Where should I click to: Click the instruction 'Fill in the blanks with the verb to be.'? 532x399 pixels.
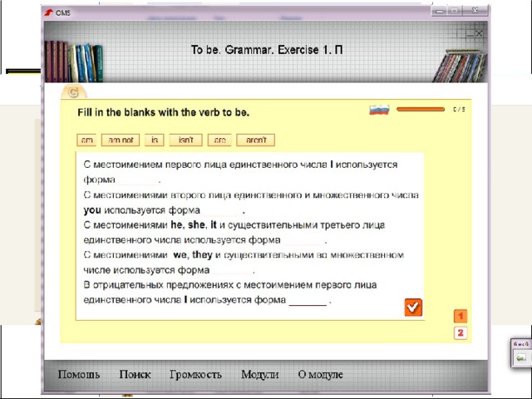tap(163, 112)
